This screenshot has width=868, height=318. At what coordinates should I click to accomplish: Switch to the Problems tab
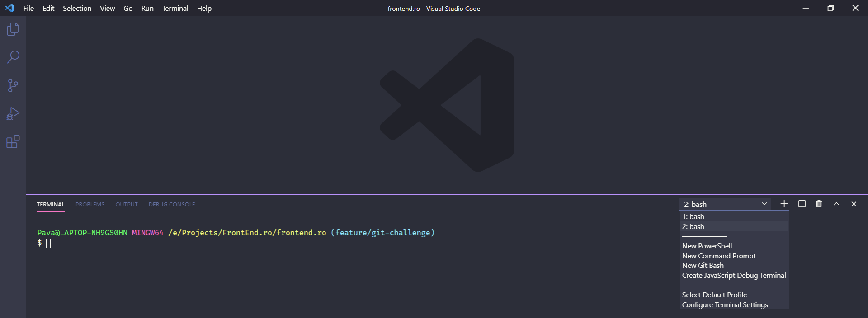90,205
